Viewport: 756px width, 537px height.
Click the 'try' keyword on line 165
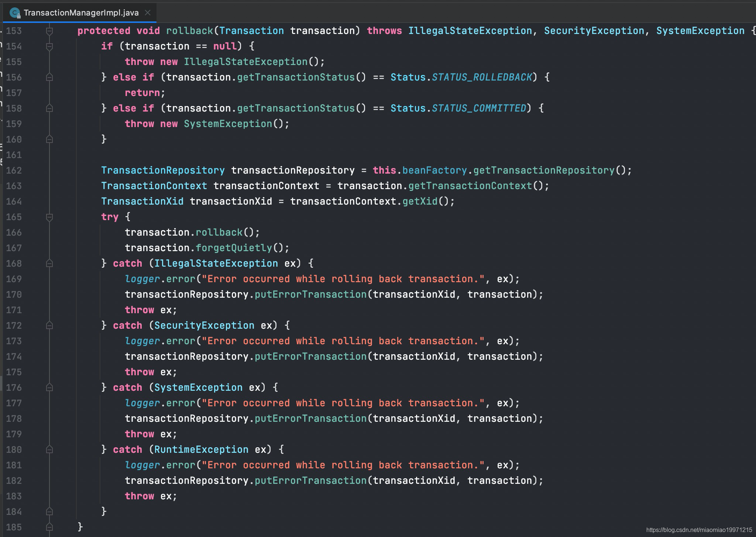[x=110, y=217]
